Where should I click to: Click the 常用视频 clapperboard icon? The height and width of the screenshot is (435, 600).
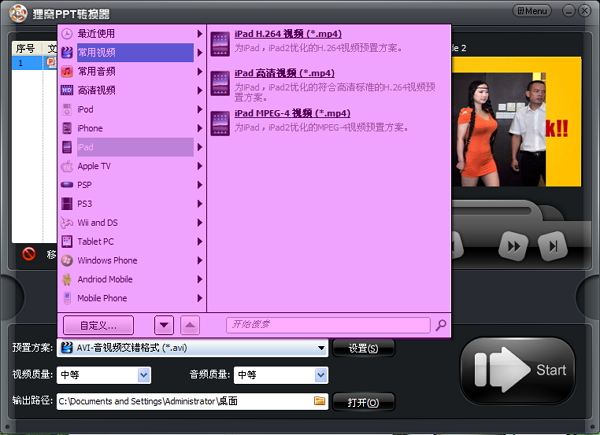pos(67,52)
